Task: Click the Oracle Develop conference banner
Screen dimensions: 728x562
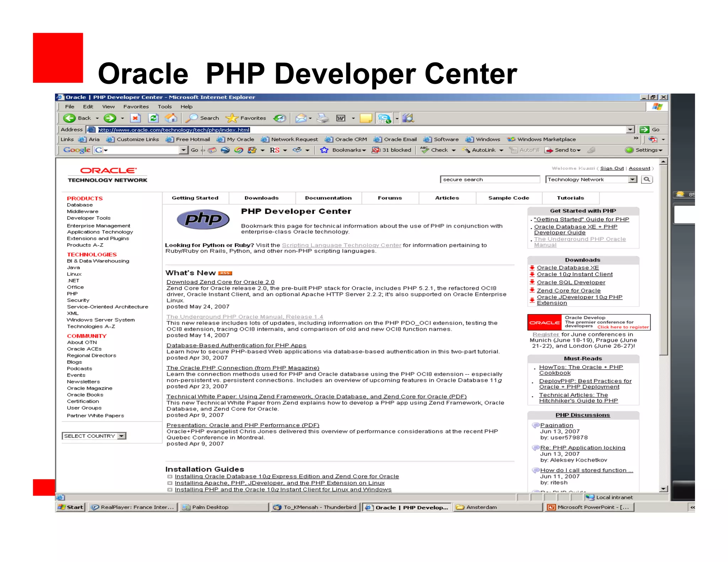Action: click(x=589, y=322)
